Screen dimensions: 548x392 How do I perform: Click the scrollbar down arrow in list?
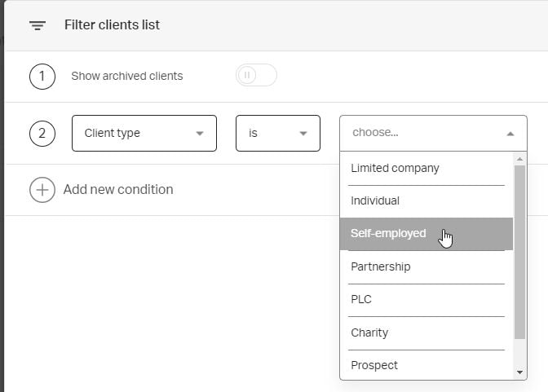click(520, 372)
